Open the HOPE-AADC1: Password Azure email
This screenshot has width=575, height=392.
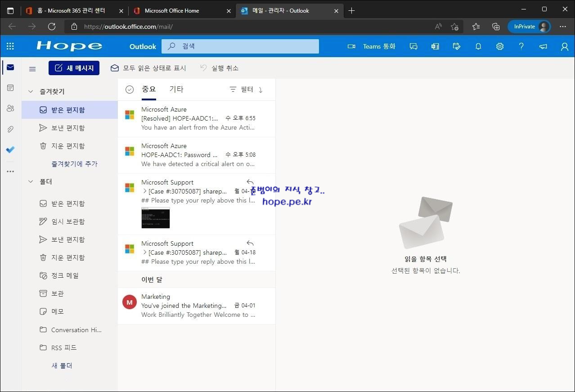[197, 155]
